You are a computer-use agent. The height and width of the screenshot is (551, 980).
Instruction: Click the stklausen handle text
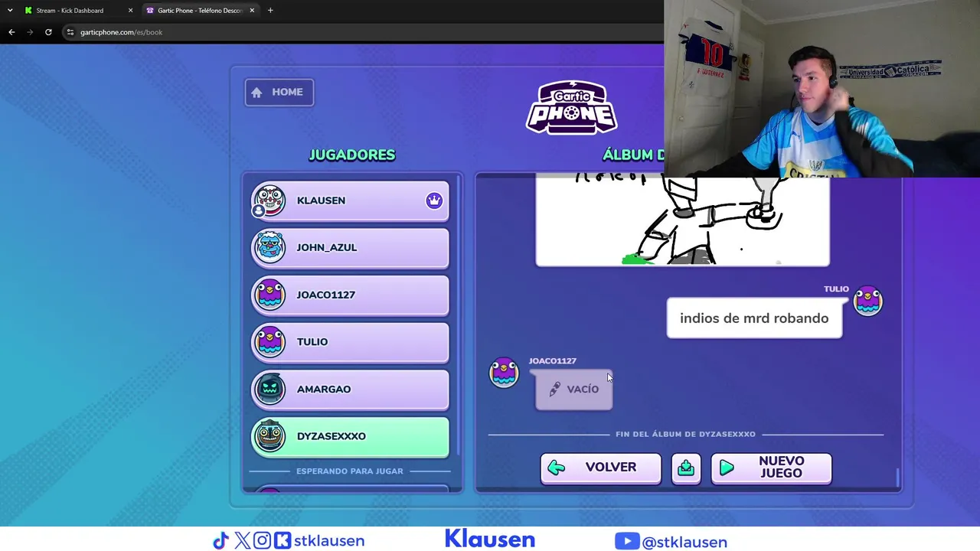pyautogui.click(x=330, y=541)
